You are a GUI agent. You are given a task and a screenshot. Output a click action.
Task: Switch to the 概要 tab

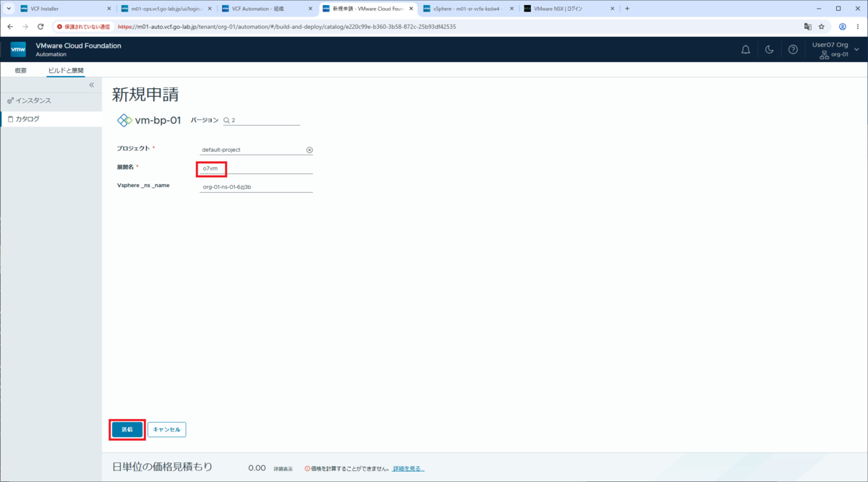(x=21, y=70)
